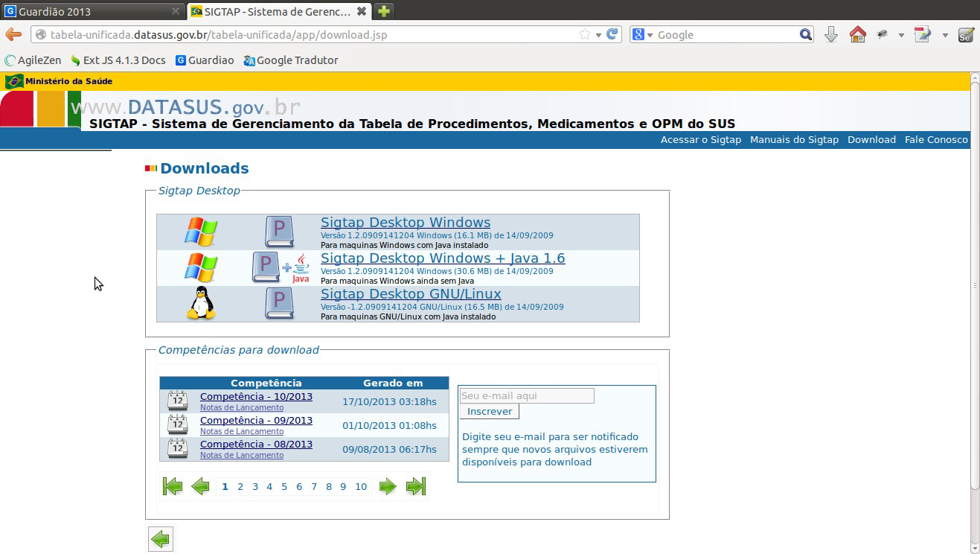
Task: Go to previous page with green arrow
Action: 200,486
